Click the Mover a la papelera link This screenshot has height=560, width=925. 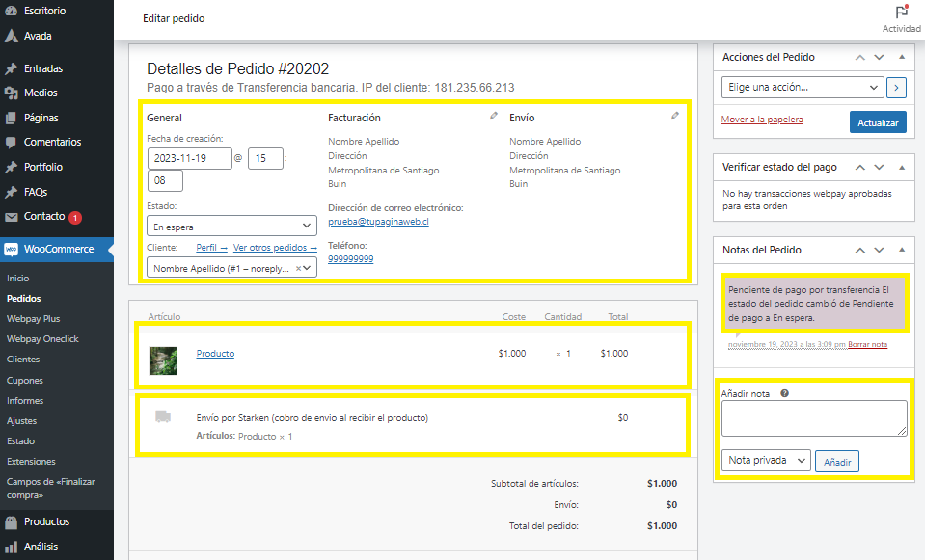point(762,120)
